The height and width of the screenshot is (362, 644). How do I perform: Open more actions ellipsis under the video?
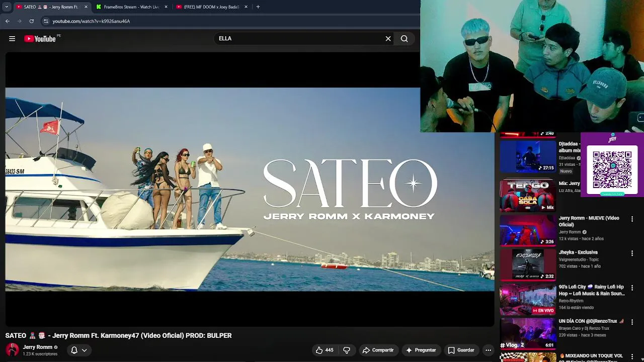pyautogui.click(x=488, y=350)
